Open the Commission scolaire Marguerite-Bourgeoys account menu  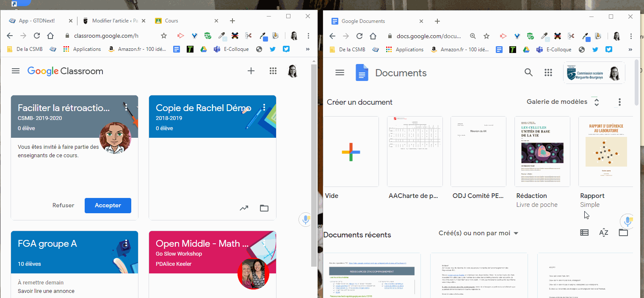(x=594, y=73)
